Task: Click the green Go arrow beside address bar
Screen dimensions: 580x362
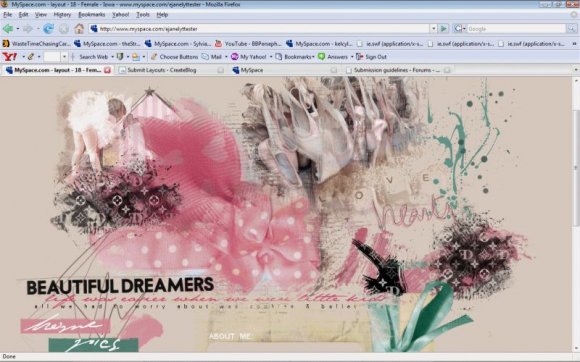Action: [x=443, y=28]
